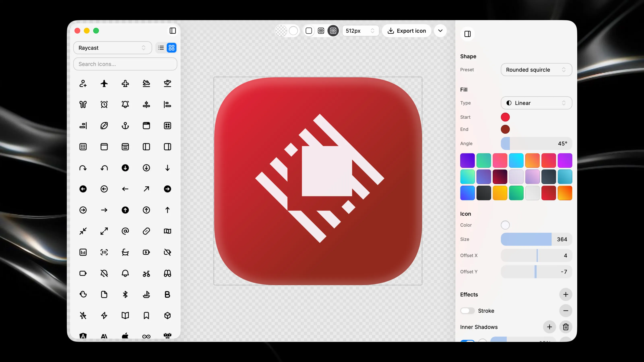Open the Rounded squircle preset dropdown
This screenshot has width=644, height=362.
point(536,70)
